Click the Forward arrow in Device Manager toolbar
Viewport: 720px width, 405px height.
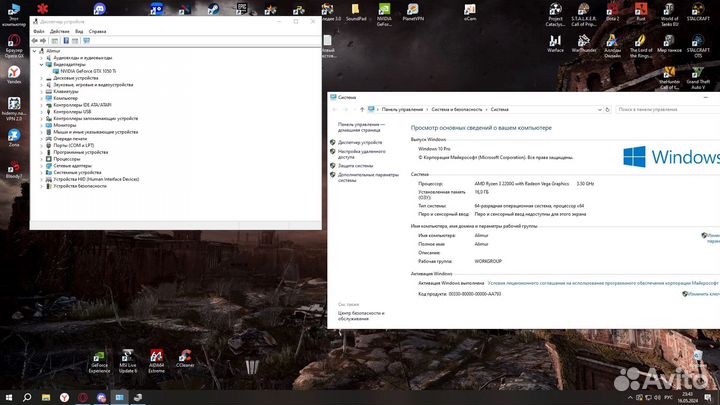pyautogui.click(x=43, y=41)
